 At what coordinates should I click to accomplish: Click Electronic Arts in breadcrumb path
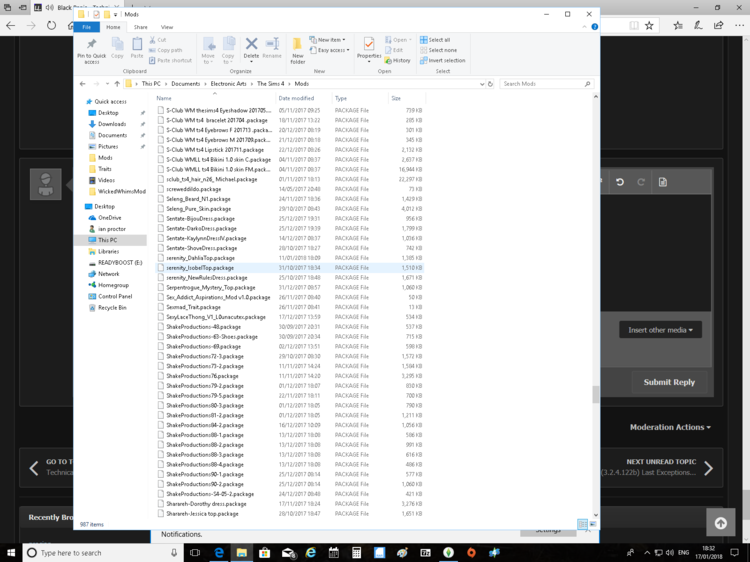coord(228,84)
